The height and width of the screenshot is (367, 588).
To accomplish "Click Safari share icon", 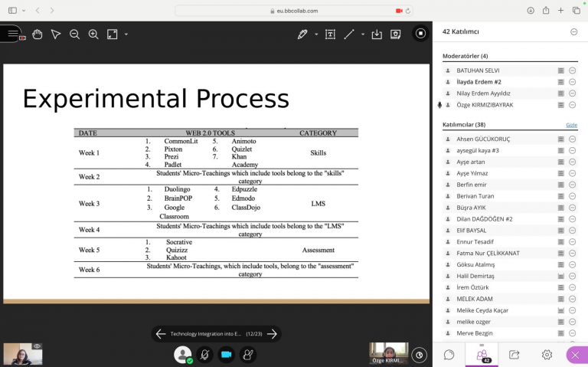I will (x=546, y=11).
